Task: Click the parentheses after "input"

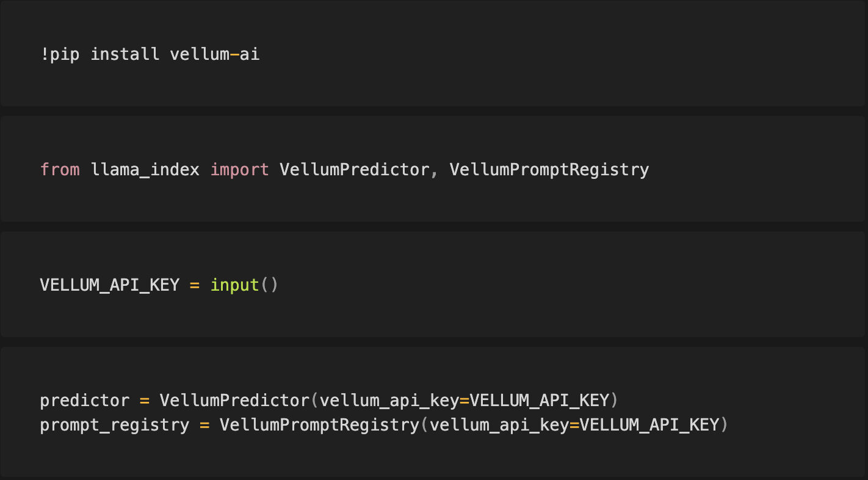Action: [269, 285]
